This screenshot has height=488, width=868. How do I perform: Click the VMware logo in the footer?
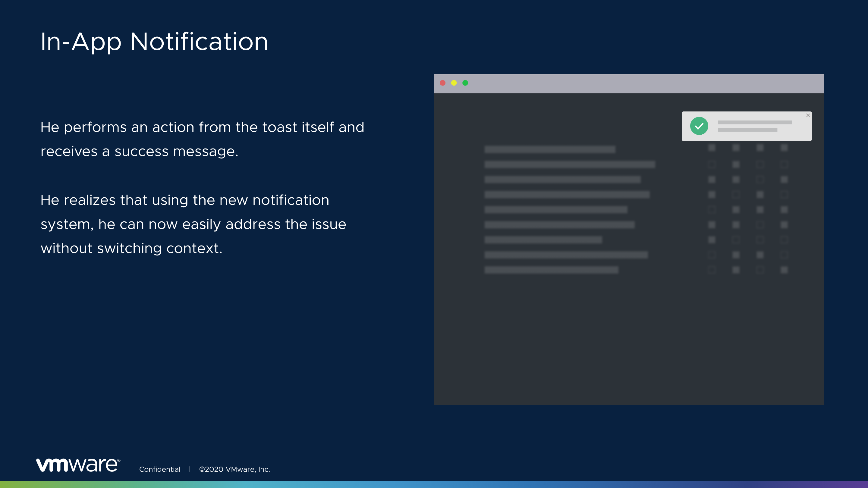[78, 465]
